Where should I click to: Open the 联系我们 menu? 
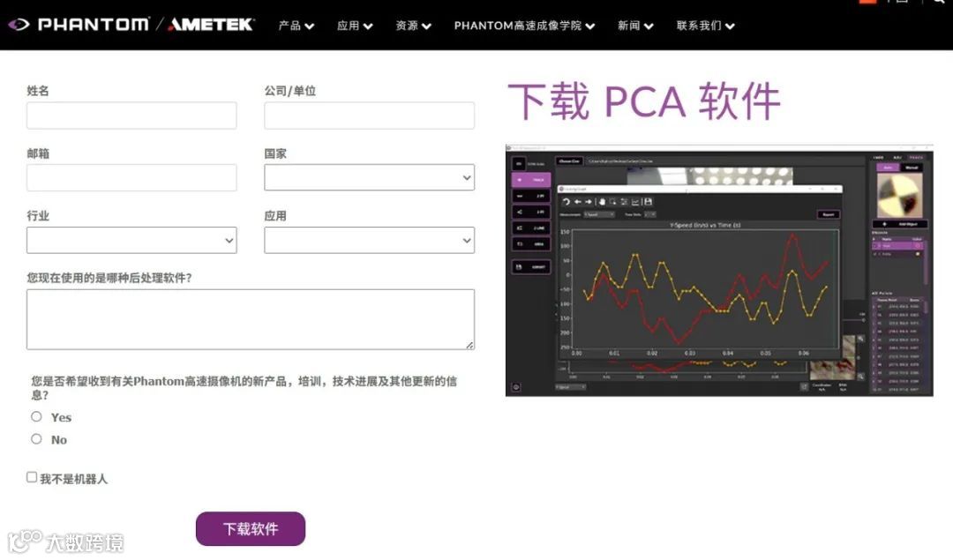pos(706,26)
